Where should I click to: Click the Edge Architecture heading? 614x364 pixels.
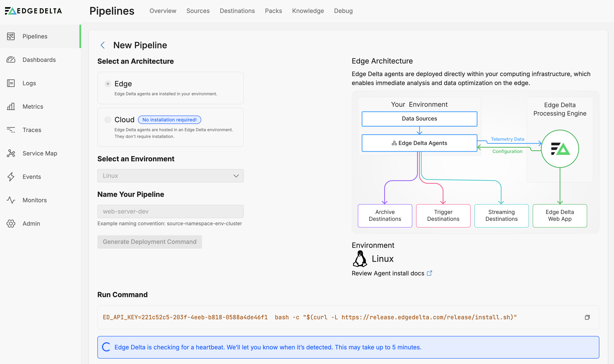click(x=382, y=61)
